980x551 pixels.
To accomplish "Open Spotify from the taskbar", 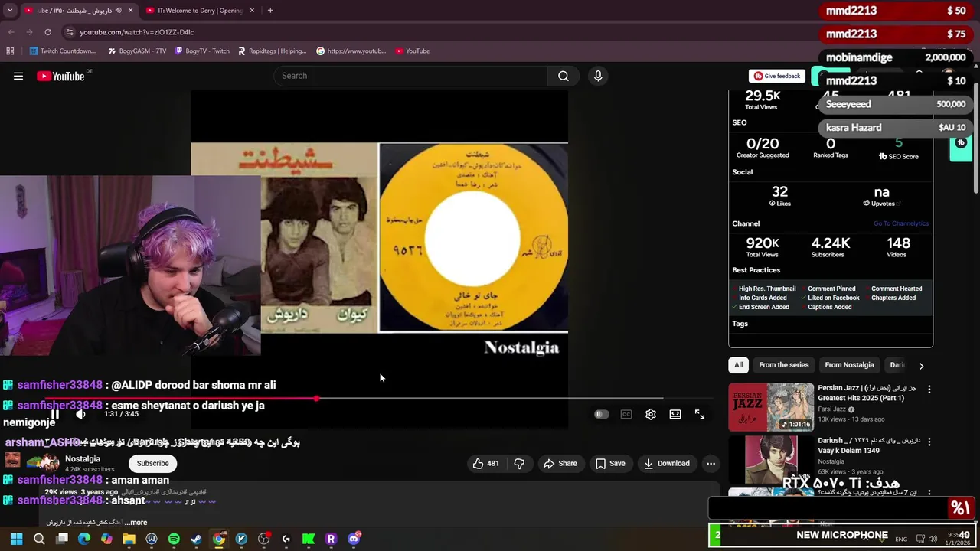I will [174, 539].
